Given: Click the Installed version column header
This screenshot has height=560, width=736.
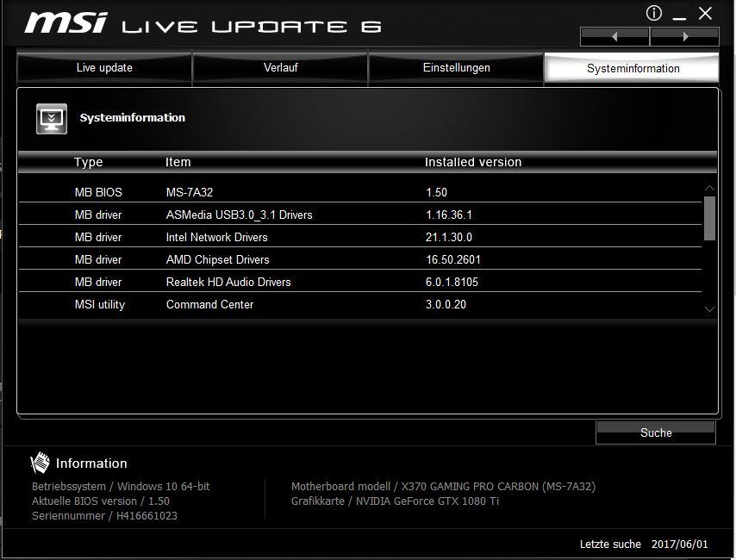Looking at the screenshot, I should click(473, 163).
